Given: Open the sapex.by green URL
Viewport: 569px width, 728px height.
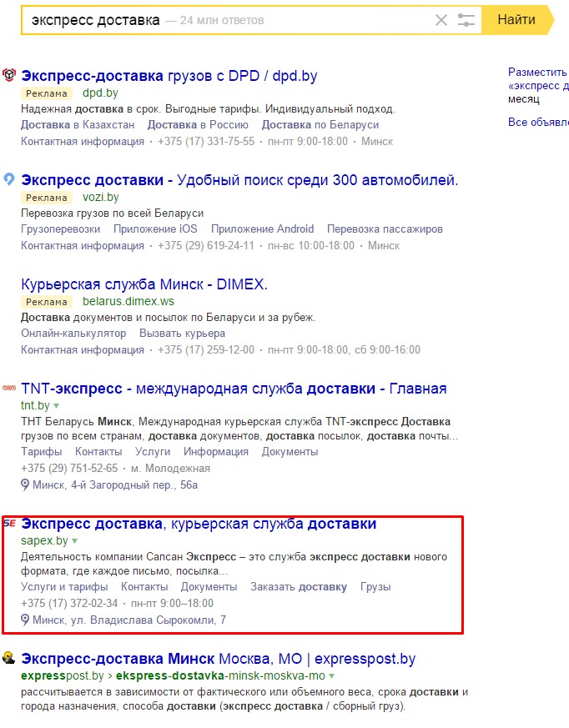Looking at the screenshot, I should [x=44, y=540].
